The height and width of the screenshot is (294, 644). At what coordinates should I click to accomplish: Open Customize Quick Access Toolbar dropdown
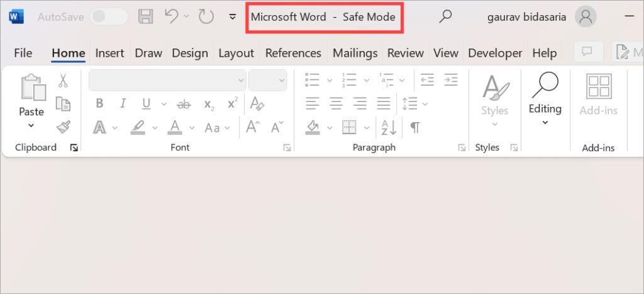pyautogui.click(x=233, y=17)
